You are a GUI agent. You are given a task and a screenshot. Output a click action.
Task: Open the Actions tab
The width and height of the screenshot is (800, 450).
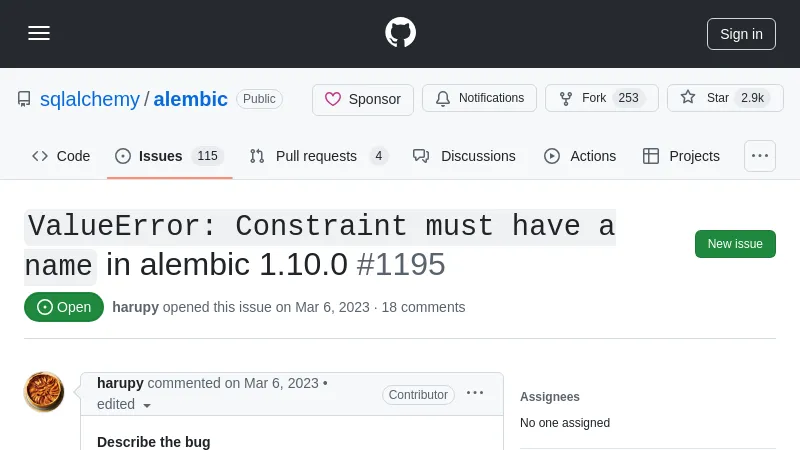click(x=580, y=156)
